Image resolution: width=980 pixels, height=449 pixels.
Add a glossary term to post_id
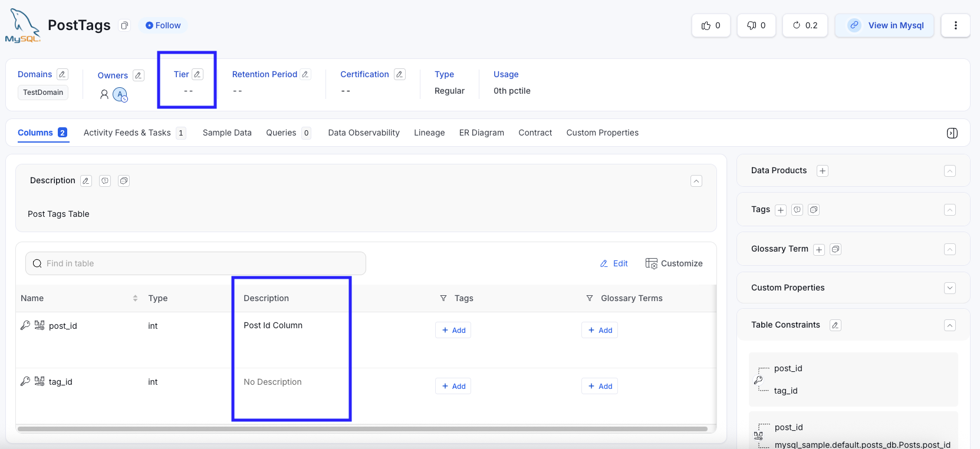tap(600, 330)
